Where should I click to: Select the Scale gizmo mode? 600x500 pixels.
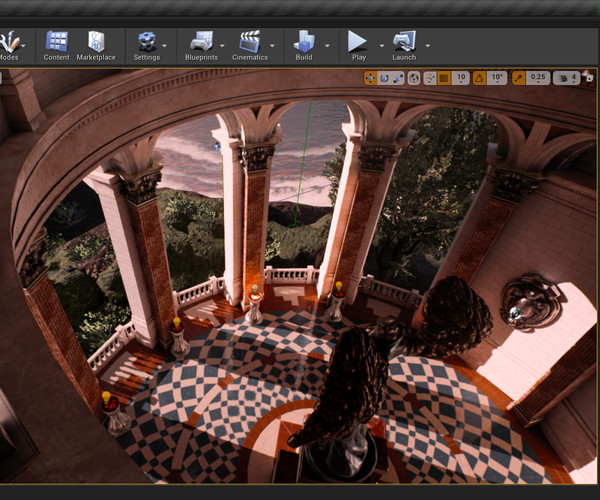point(398,78)
